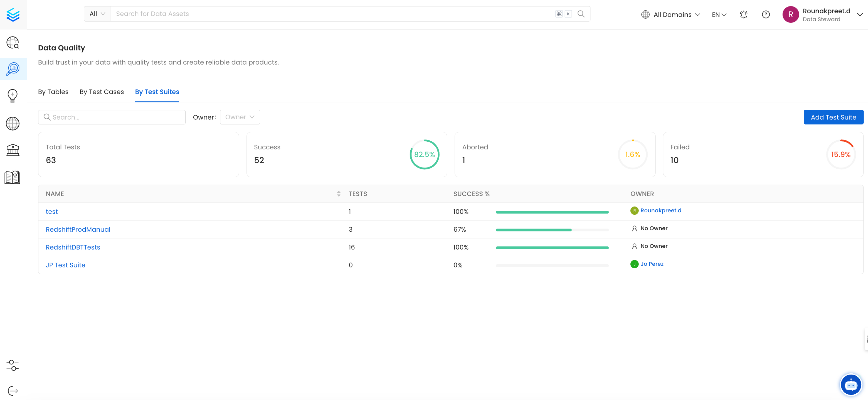Switch to the By Test Cases tab

click(x=102, y=92)
